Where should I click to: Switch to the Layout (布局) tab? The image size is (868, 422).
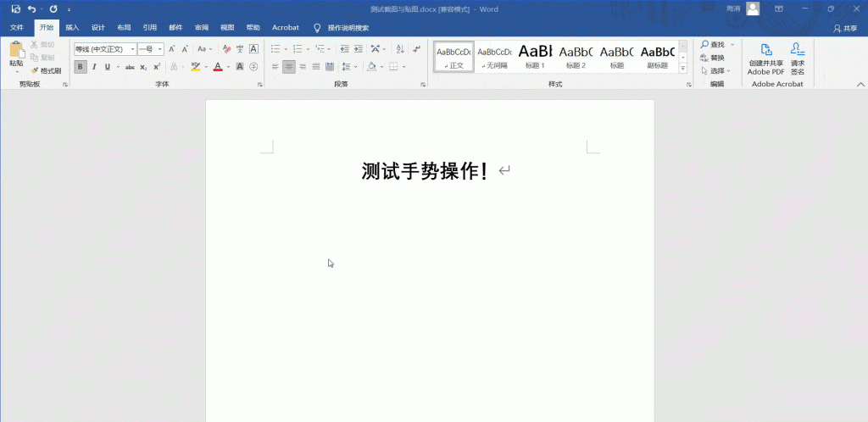124,28
